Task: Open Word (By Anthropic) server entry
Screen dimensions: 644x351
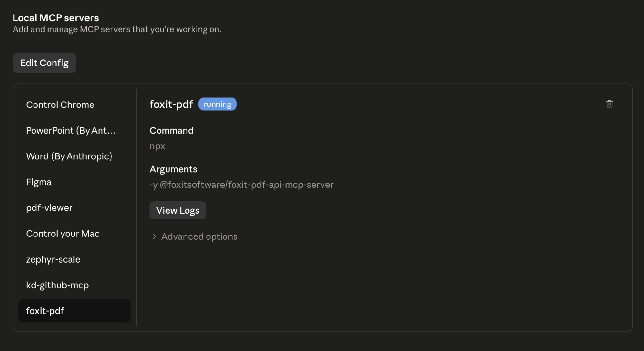Action: click(74, 156)
